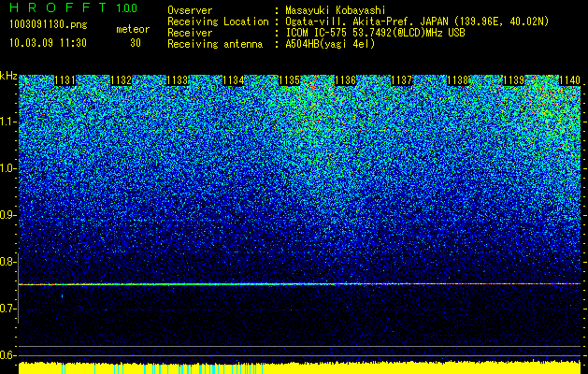The image size is (588, 374).
Task: Click time marker 1131
Action: tap(65, 80)
